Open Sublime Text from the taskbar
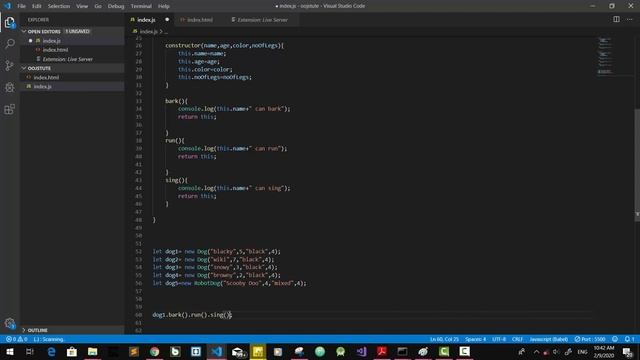 pos(134,351)
